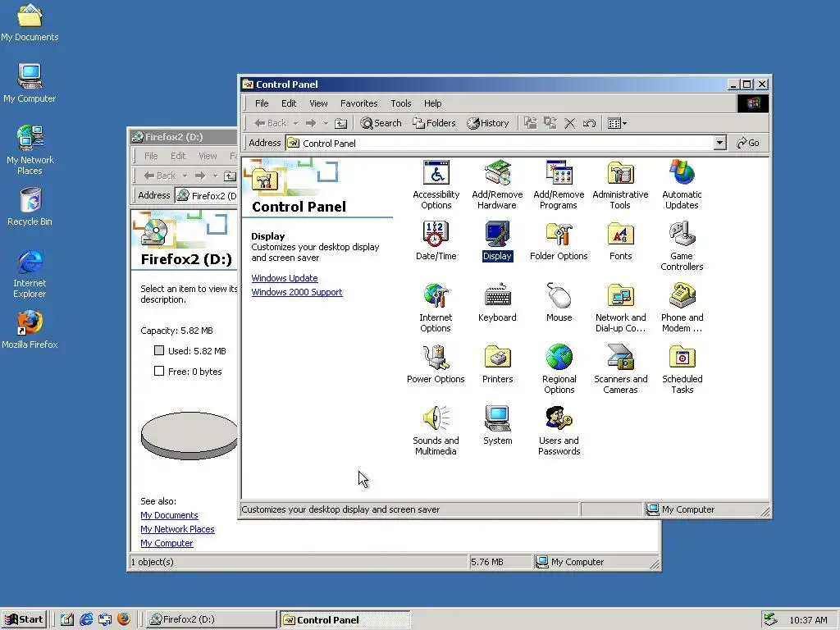Follow the Windows 2000 Support link
The width and height of the screenshot is (840, 630).
click(297, 292)
